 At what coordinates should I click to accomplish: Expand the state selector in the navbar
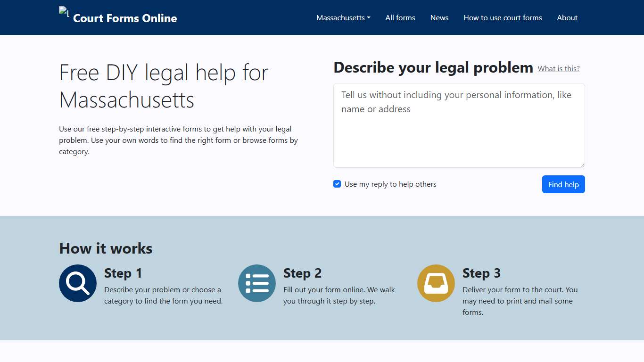tap(343, 17)
